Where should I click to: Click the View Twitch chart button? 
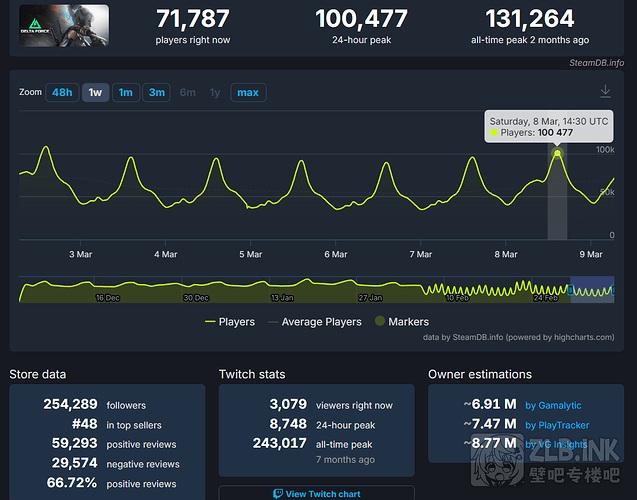pos(316,494)
